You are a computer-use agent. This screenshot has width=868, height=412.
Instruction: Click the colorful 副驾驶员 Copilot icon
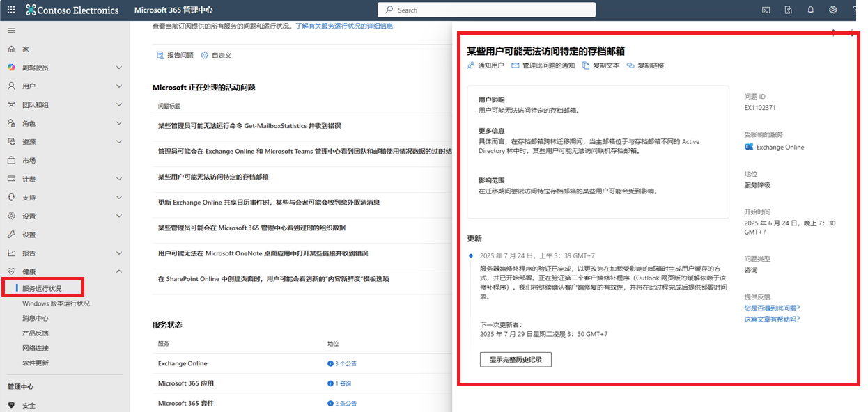click(11, 68)
